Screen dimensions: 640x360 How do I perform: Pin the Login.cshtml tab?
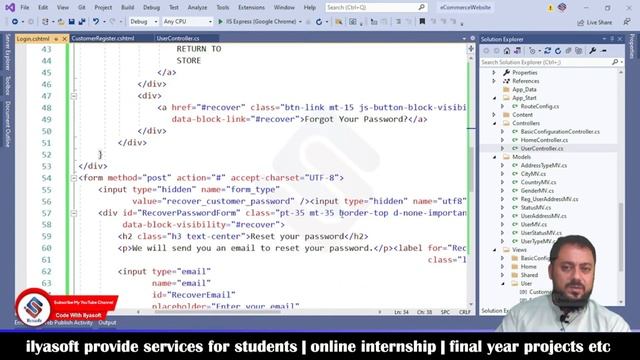tap(56, 39)
